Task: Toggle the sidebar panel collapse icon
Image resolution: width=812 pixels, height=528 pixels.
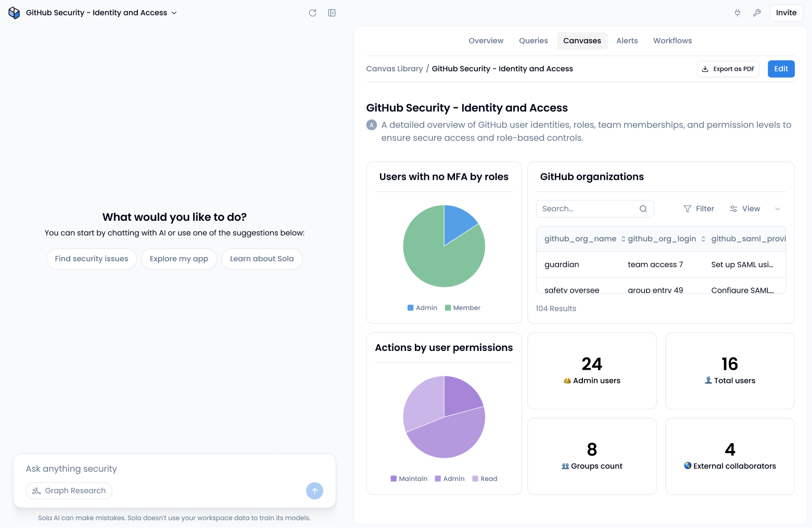Action: point(332,13)
